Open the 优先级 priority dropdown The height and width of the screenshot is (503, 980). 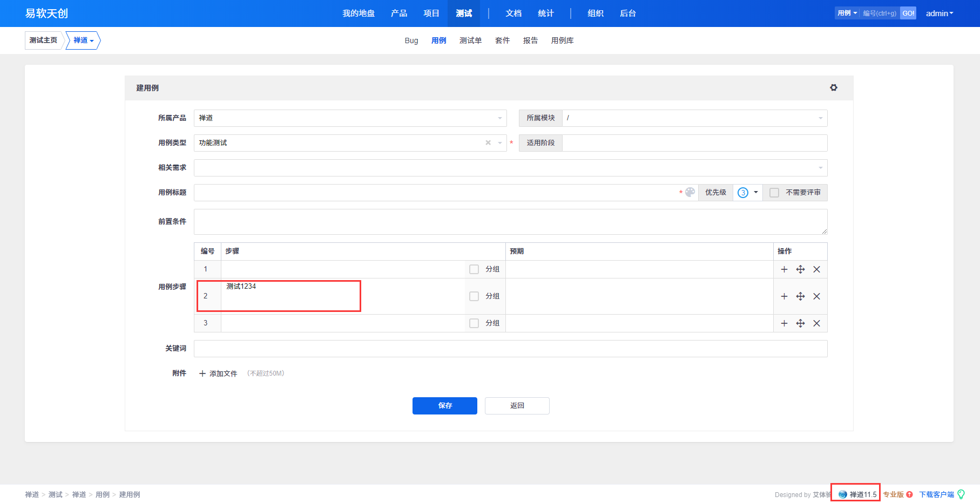coord(748,193)
